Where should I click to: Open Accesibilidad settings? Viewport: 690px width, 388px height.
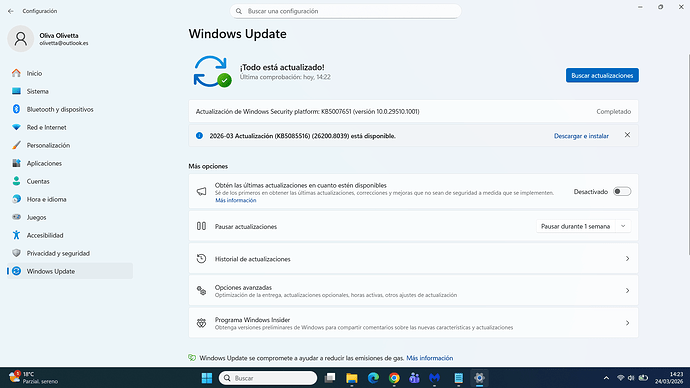[70, 235]
